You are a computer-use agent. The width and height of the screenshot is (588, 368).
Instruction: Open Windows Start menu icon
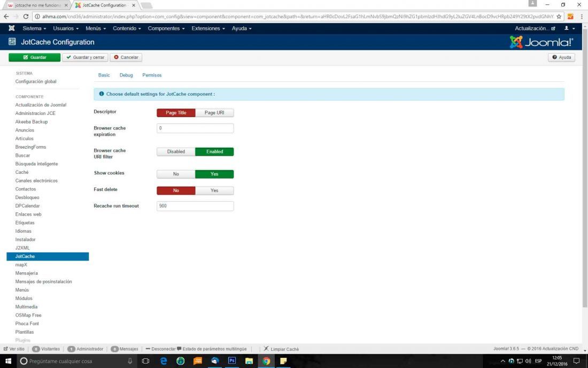coord(8,361)
